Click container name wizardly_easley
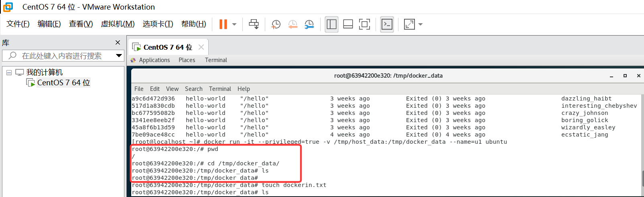Screen dimensions: 644x197 coord(588,127)
